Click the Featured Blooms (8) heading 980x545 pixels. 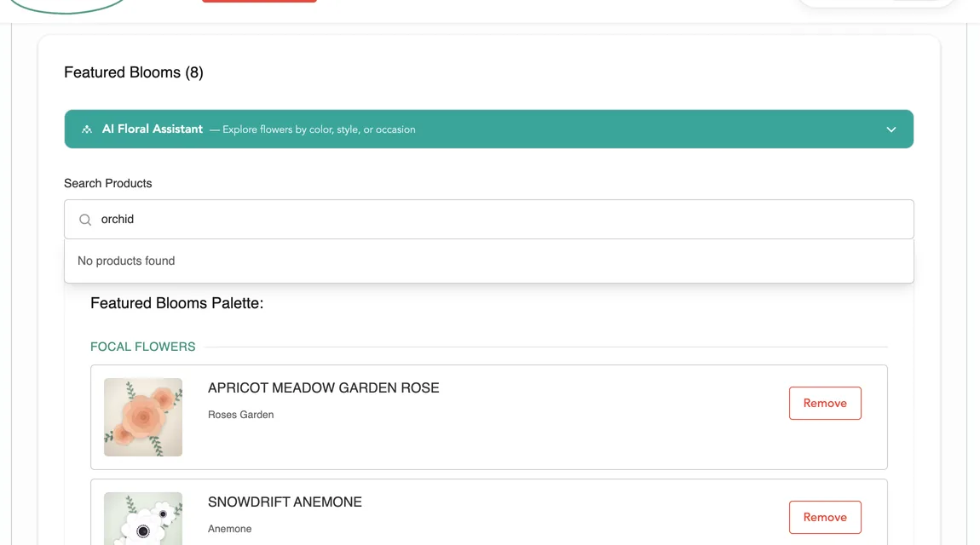pos(133,72)
